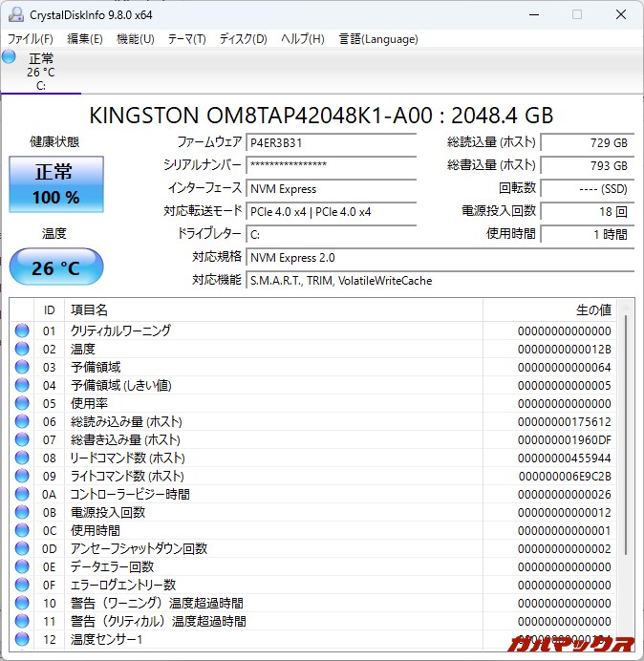Click the masked serial number field
Image resolution: width=644 pixels, height=661 pixels.
coord(331,165)
